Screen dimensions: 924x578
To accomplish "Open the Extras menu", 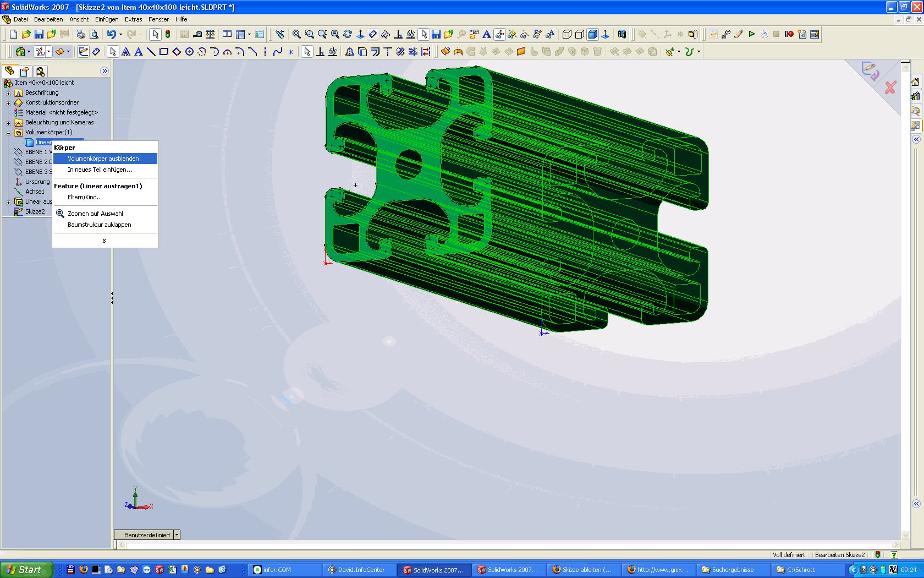I will tap(134, 19).
